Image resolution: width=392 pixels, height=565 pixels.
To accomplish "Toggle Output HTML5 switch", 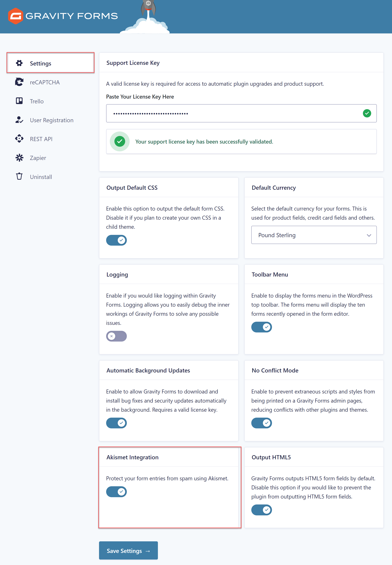I will point(262,510).
